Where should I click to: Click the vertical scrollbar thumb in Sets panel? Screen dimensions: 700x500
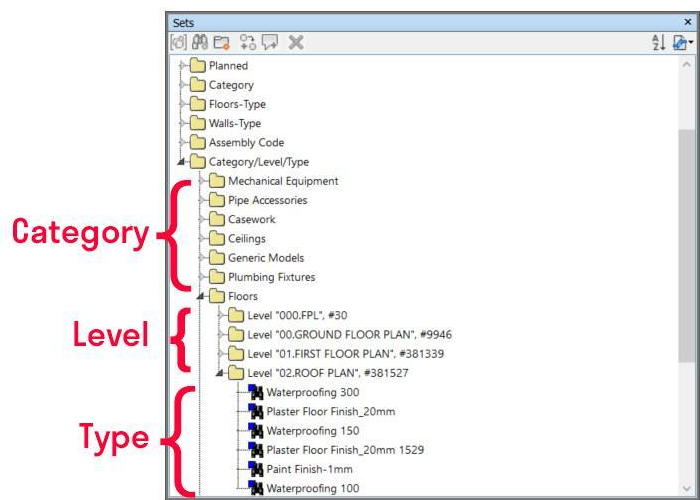point(687,246)
